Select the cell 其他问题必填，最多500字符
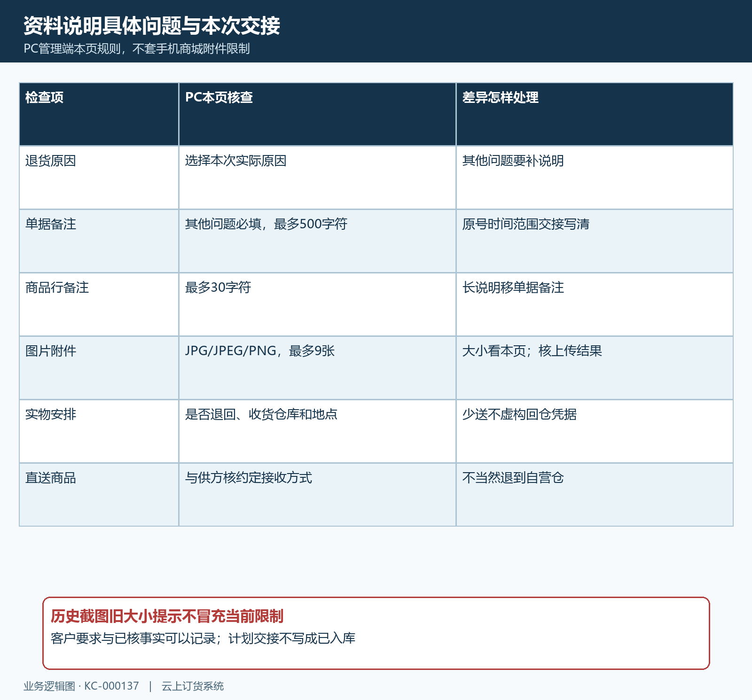Image resolution: width=752 pixels, height=700 pixels. [x=317, y=241]
